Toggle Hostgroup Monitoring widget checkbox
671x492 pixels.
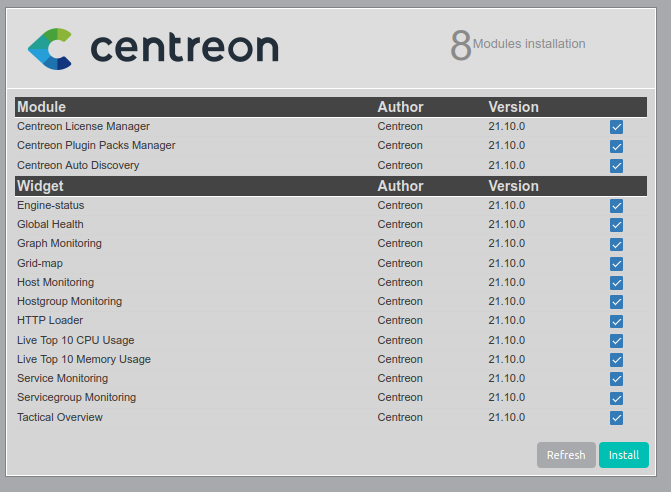point(616,302)
